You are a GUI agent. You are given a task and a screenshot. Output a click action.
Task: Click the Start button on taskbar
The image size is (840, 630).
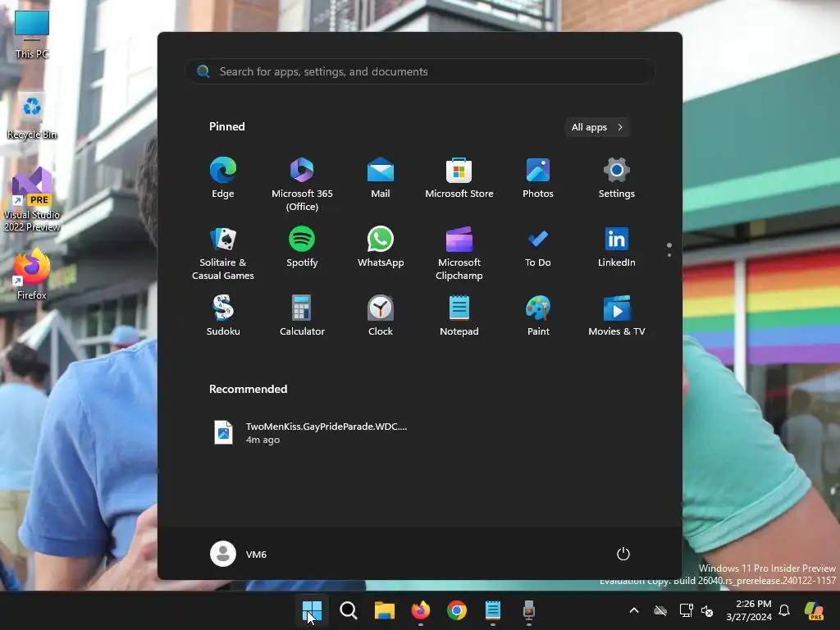click(x=312, y=610)
